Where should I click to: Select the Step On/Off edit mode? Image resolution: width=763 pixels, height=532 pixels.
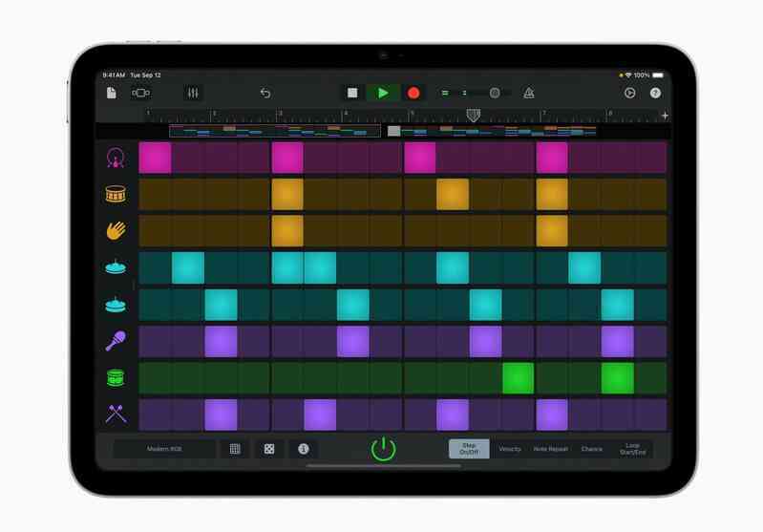coord(469,449)
